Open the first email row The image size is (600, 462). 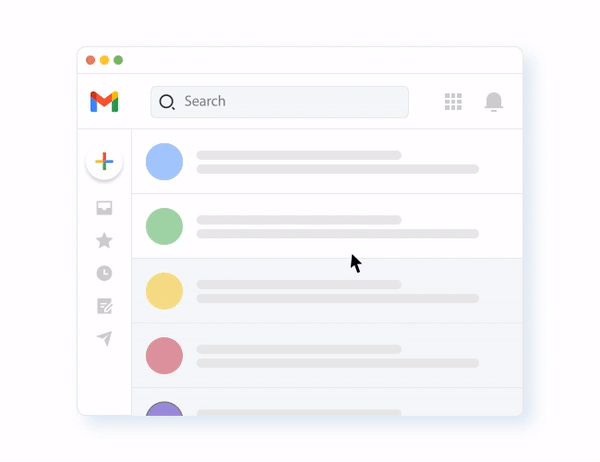coord(327,162)
